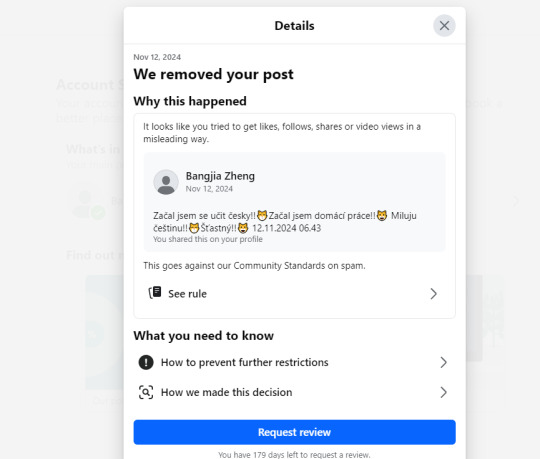This screenshot has height=459, width=540.
Task: Click the first cat emoji after česky!!
Action: (x=262, y=216)
